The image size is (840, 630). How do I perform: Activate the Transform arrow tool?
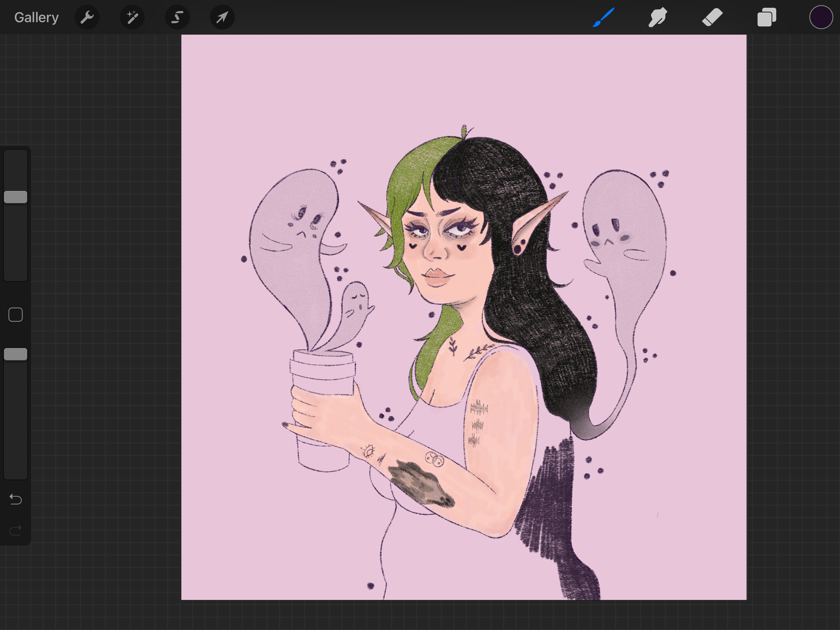222,17
